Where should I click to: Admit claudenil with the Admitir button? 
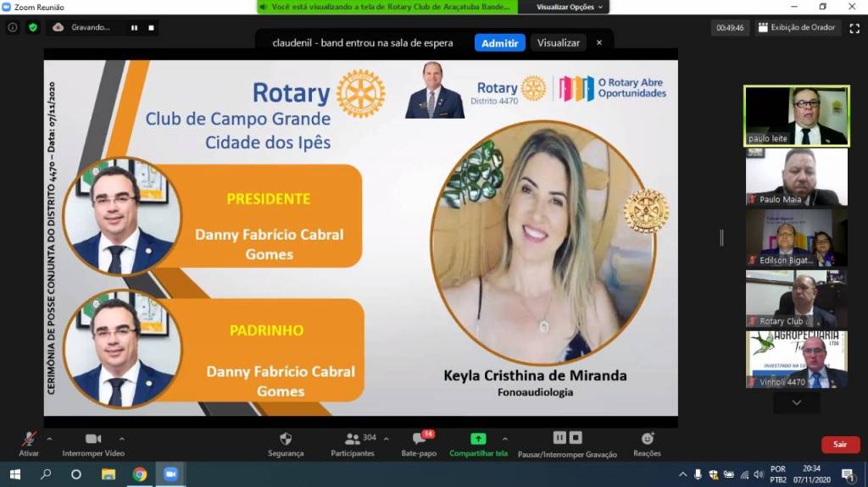[499, 43]
